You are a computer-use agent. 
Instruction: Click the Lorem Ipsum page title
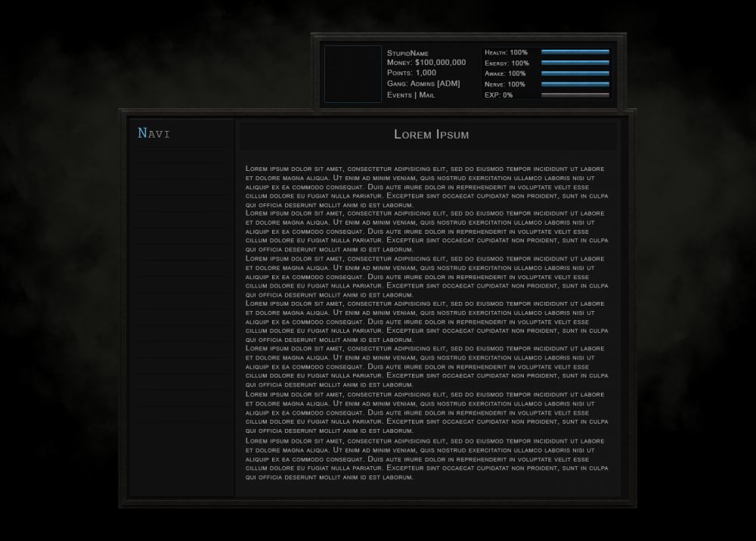[x=431, y=135]
